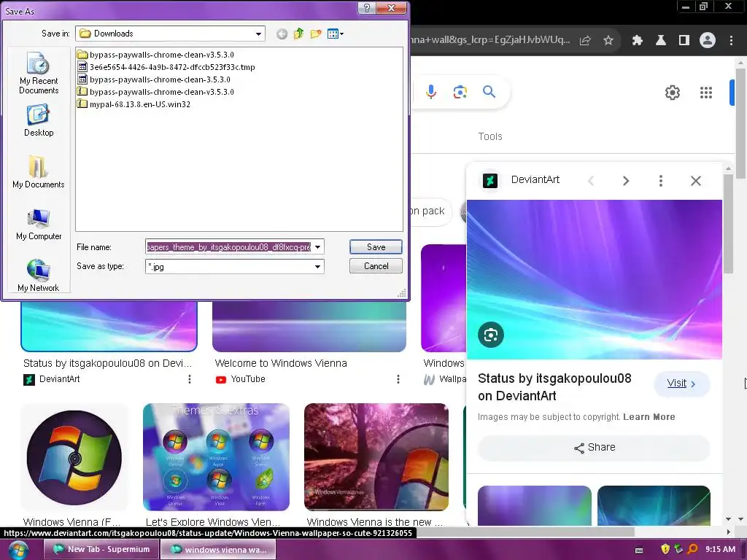747x560 pixels.
Task: Show next image in preview panel
Action: tap(625, 181)
